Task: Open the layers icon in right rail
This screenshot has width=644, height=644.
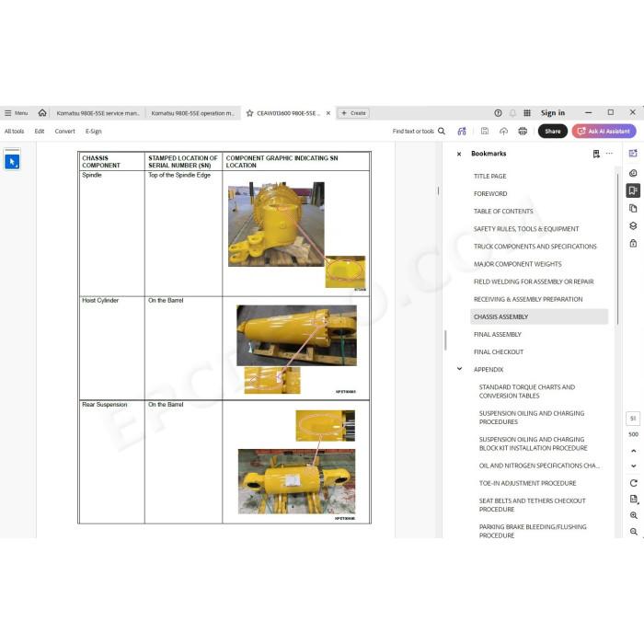Action: pos(633,226)
